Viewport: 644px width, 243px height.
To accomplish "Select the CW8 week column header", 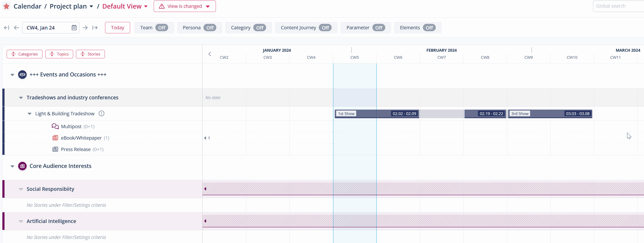I will pyautogui.click(x=485, y=57).
